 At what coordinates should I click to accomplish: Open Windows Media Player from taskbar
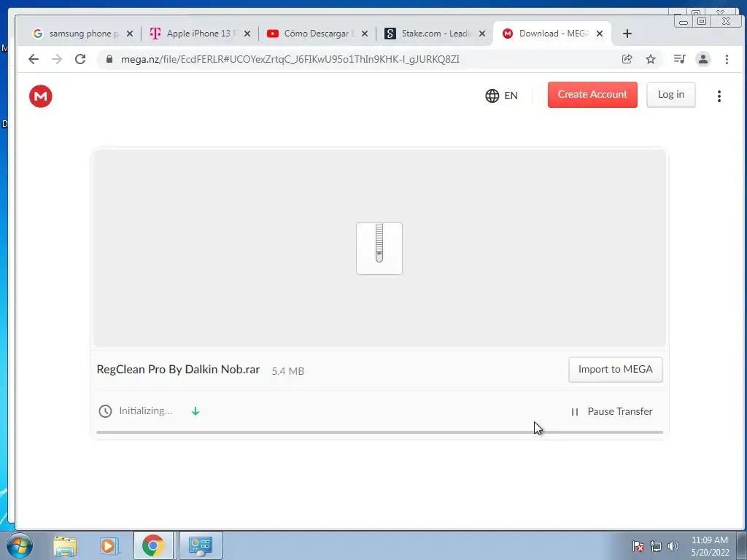point(109,545)
